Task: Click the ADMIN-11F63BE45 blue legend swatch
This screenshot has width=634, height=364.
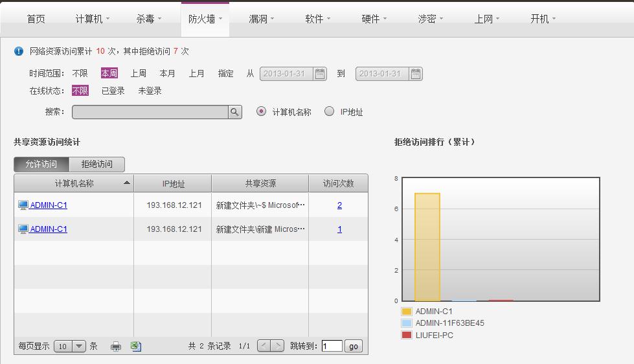Action: pos(406,323)
